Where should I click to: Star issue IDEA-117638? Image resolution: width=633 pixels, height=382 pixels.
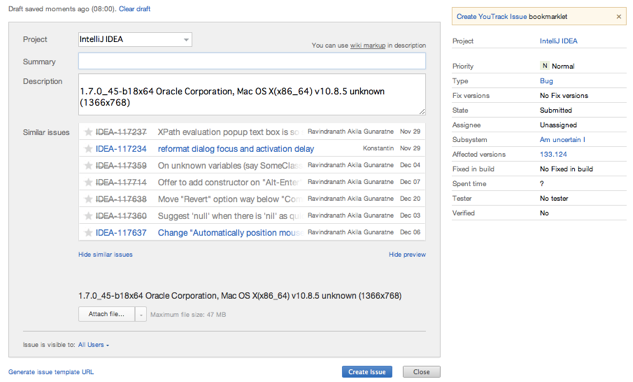(88, 199)
